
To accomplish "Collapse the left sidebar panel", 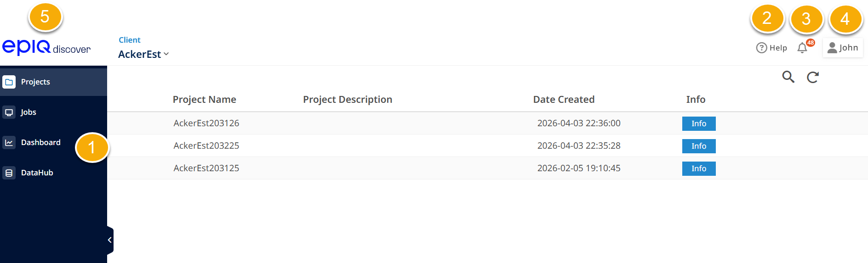I will 109,240.
